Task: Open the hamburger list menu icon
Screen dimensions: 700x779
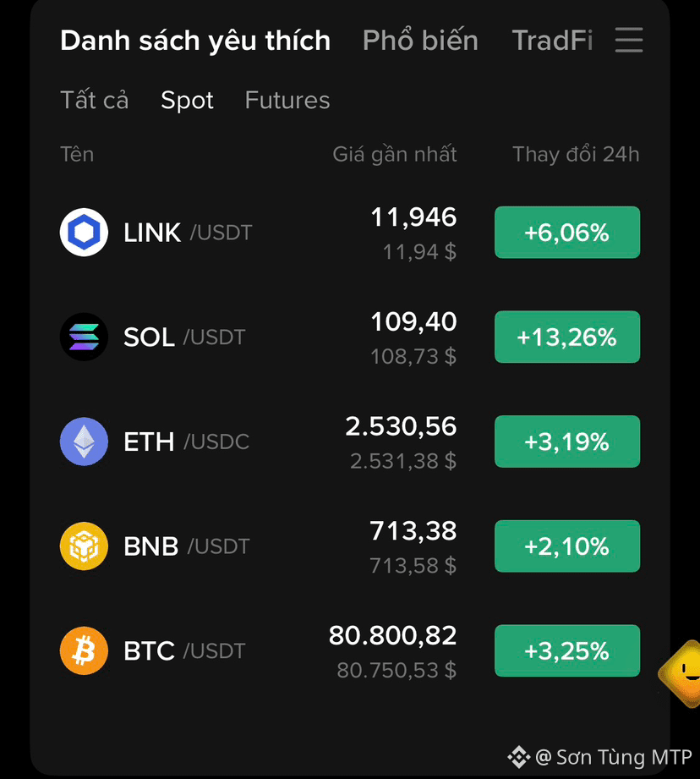Action: [x=628, y=41]
